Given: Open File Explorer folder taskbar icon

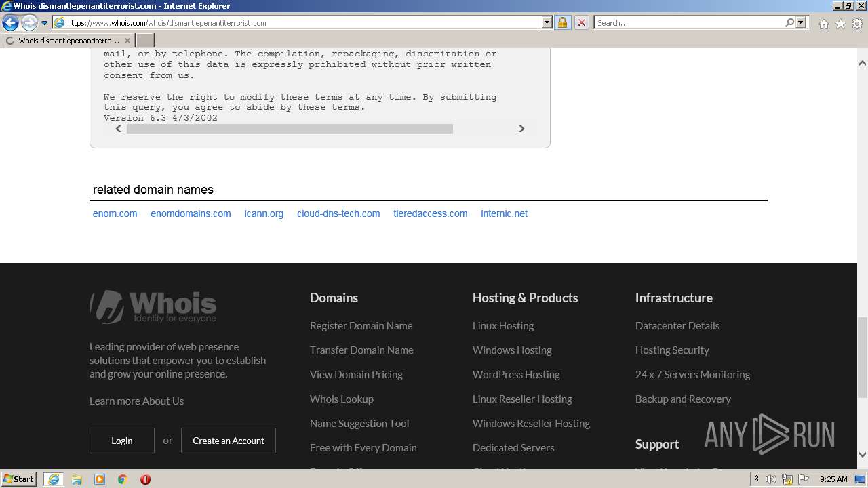Looking at the screenshot, I should (77, 479).
